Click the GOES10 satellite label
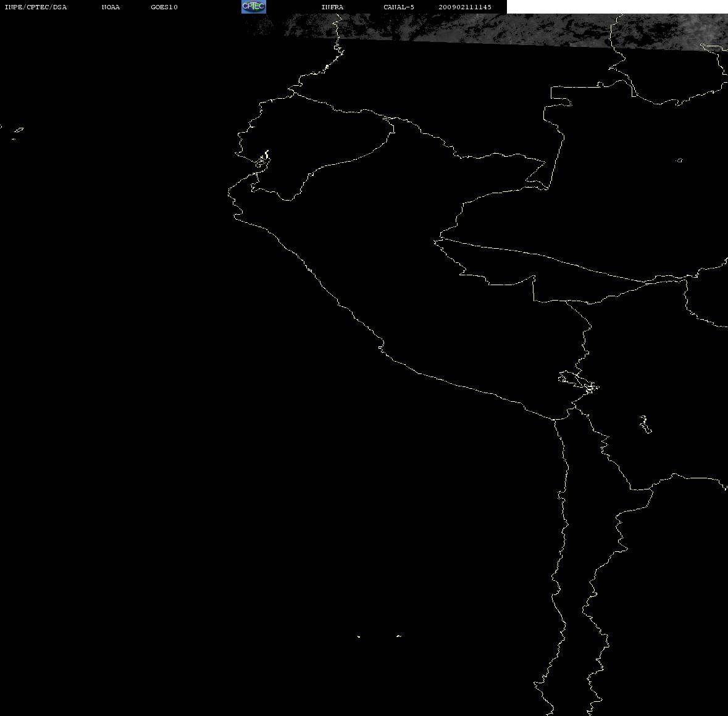 click(164, 7)
